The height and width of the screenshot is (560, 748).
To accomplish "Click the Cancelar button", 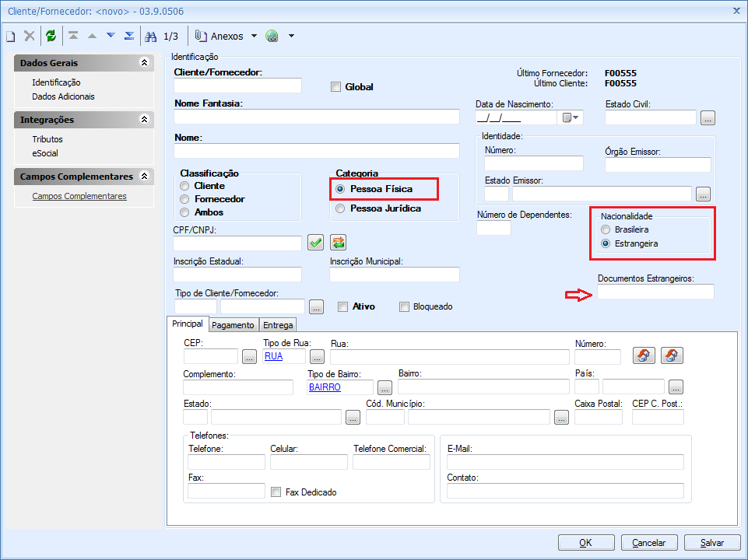I will (649, 543).
